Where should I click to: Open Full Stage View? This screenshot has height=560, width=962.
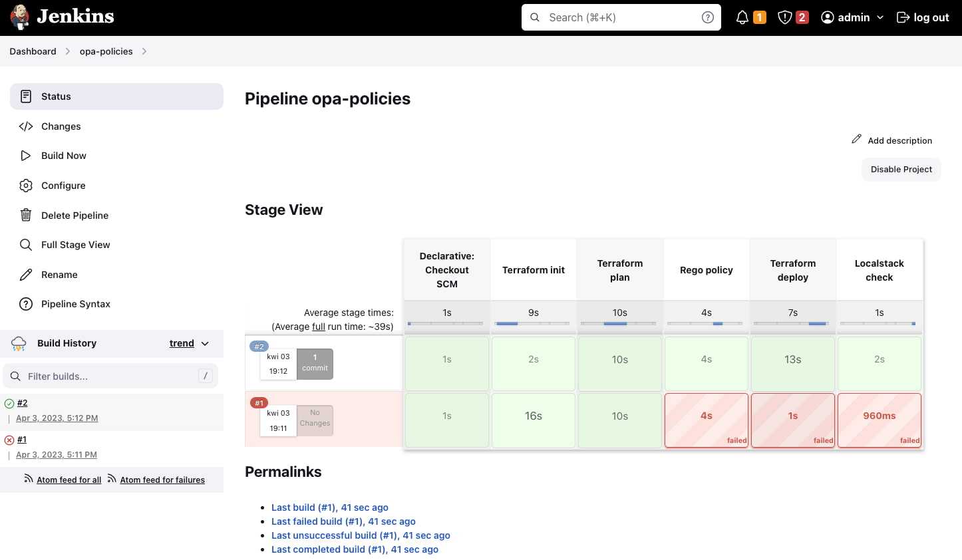tap(75, 244)
